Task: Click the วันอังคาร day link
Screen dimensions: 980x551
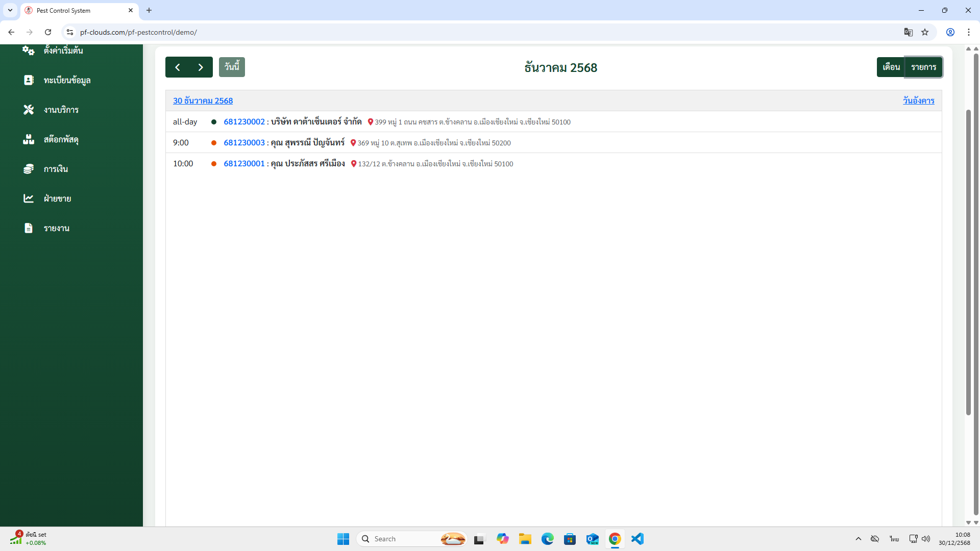Action: (x=918, y=101)
